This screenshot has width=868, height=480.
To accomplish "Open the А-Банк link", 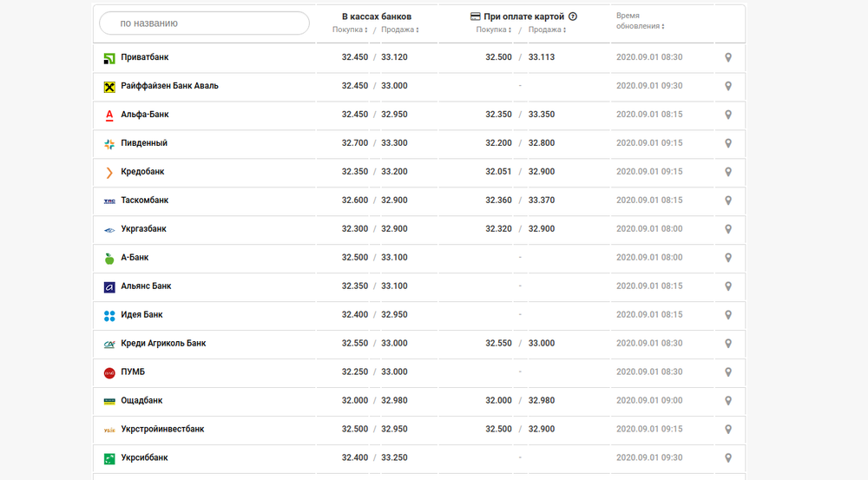I will click(135, 258).
